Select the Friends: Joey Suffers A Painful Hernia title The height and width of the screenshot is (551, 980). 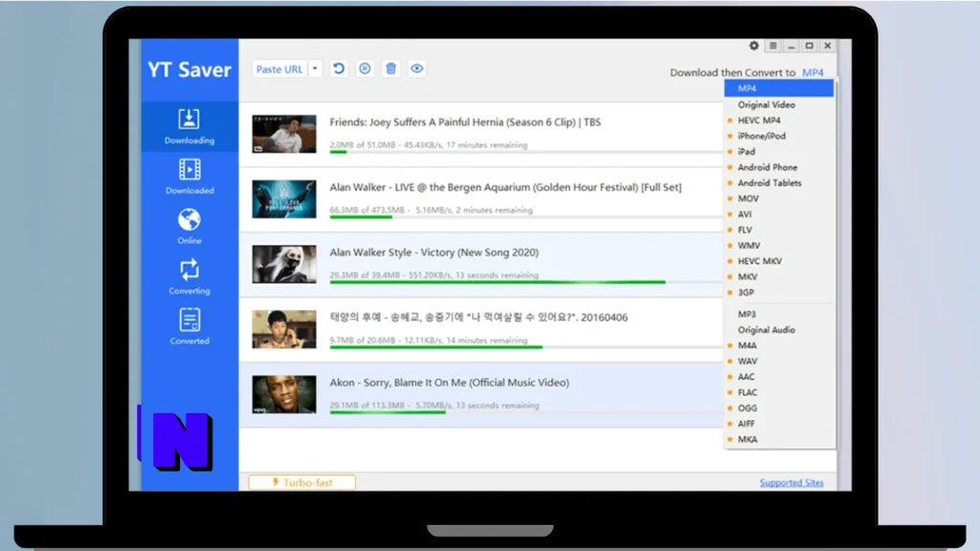click(465, 121)
